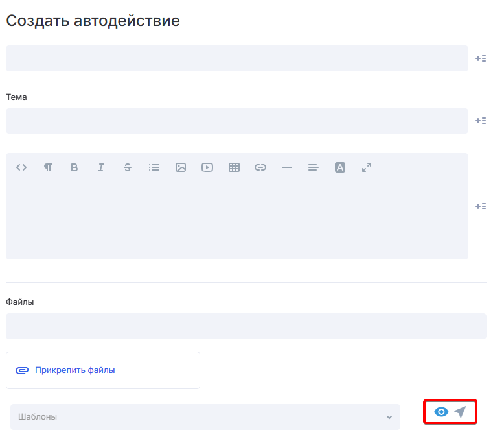Add a hyperlink in the editor
The height and width of the screenshot is (441, 504).
coord(260,167)
